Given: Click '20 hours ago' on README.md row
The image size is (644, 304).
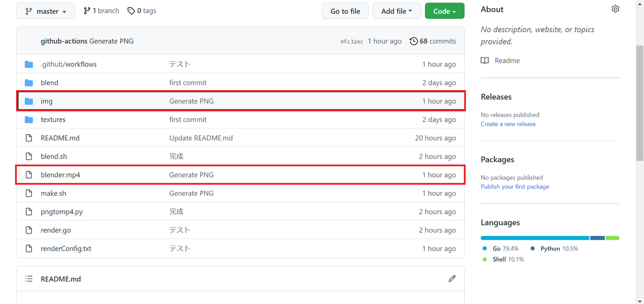Looking at the screenshot, I should coord(436,138).
